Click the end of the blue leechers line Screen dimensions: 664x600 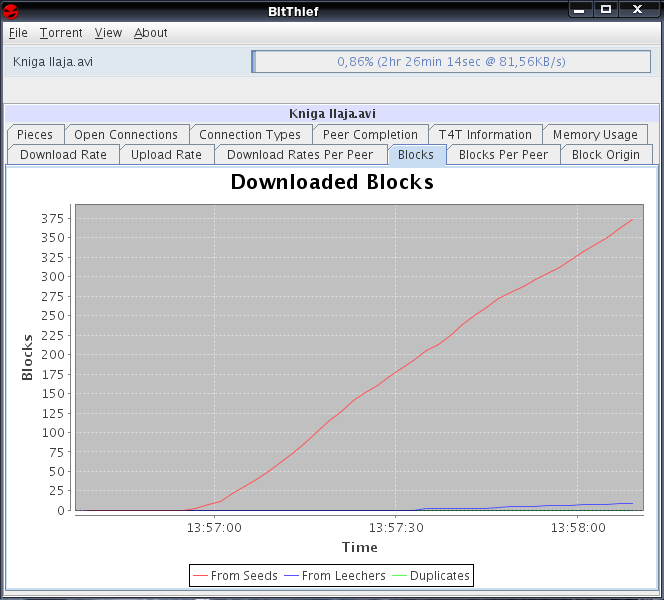[632, 503]
